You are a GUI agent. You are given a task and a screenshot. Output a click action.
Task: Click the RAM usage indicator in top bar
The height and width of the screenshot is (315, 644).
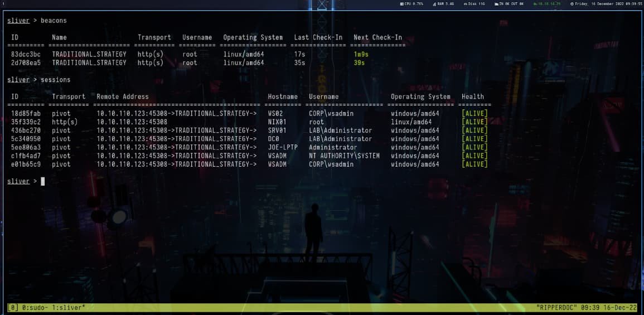(x=443, y=4)
